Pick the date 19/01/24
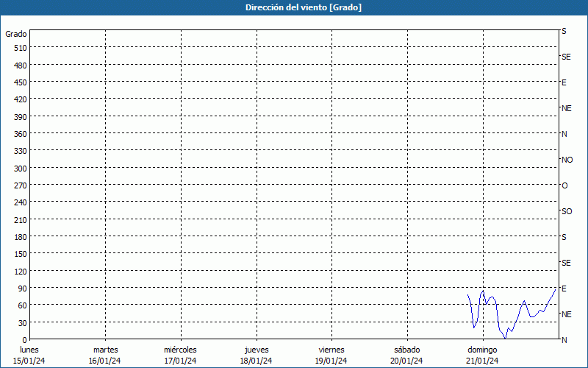 pos(331,361)
